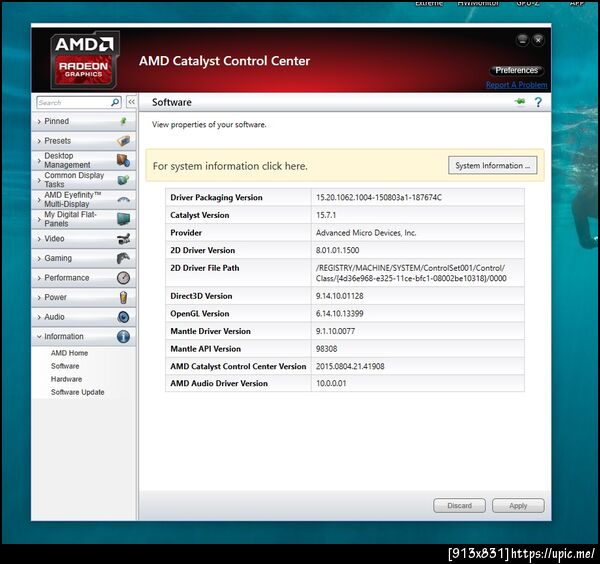This screenshot has width=600, height=564.
Task: Click the Information 'i' icon
Action: click(123, 337)
